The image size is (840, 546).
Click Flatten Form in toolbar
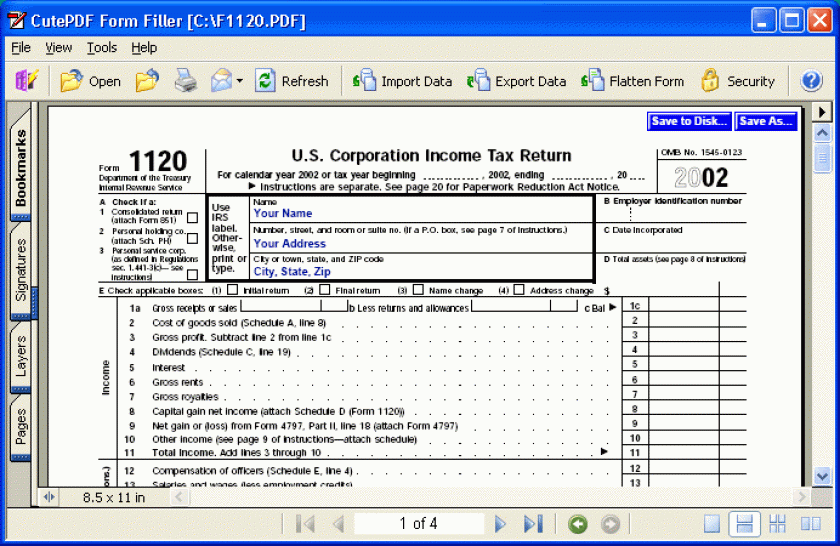[x=633, y=81]
